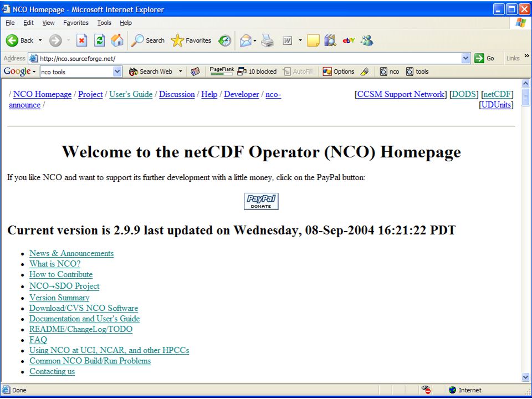Viewport: 532px width, 399px height.
Task: Open Favorites star toolbar button
Action: [191, 40]
